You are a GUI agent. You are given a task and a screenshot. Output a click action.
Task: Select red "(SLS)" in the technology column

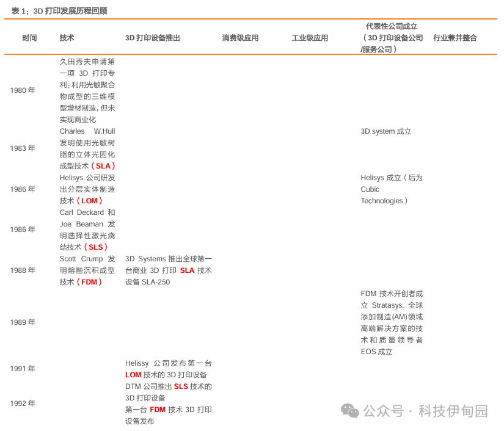pos(96,247)
